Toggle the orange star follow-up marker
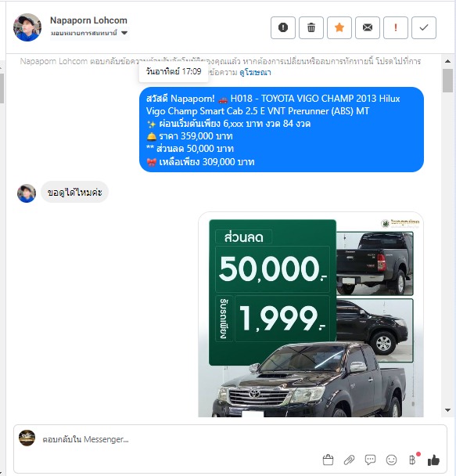Image resolution: width=456 pixels, height=476 pixels. [339, 27]
